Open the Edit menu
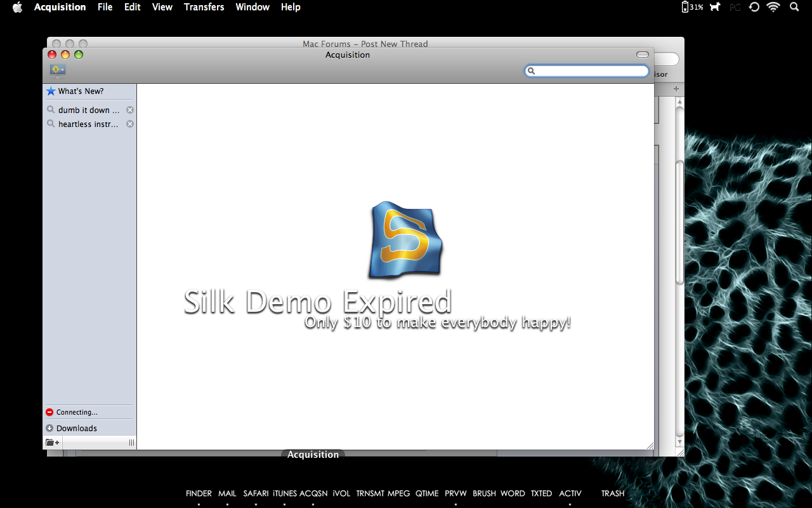The height and width of the screenshot is (508, 812). click(133, 7)
